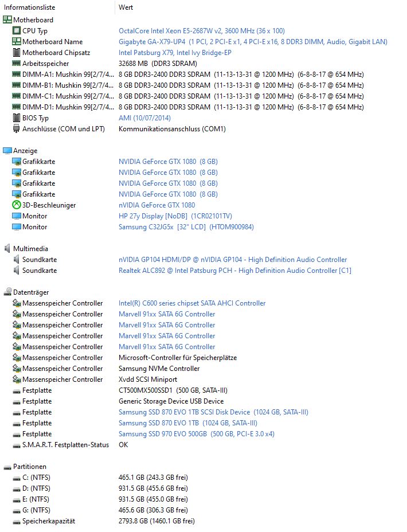Open the HP 27y Display link
The image size is (407, 532).
tap(175, 216)
